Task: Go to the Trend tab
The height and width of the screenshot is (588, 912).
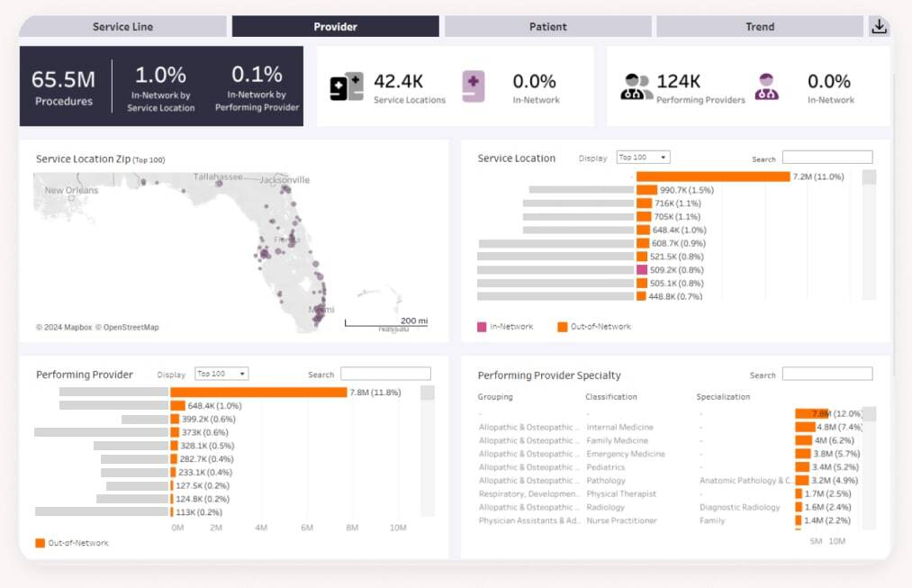Action: click(x=760, y=26)
